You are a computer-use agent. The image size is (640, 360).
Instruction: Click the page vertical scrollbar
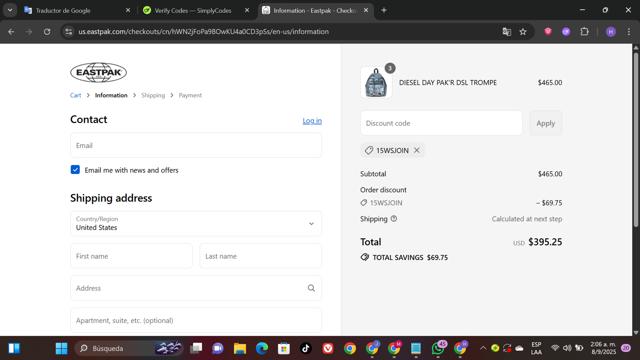[636, 139]
